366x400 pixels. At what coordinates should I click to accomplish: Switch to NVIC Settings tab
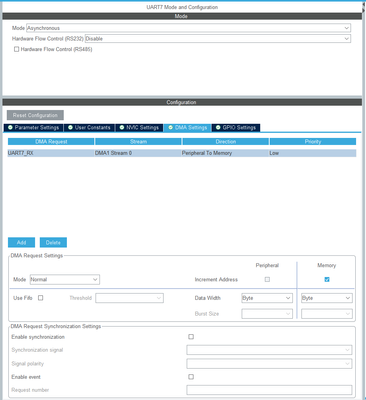click(x=139, y=128)
